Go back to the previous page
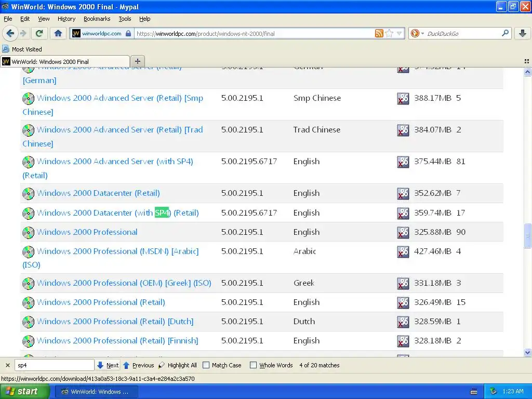Screen dimensions: 532x399 [x=10, y=33]
